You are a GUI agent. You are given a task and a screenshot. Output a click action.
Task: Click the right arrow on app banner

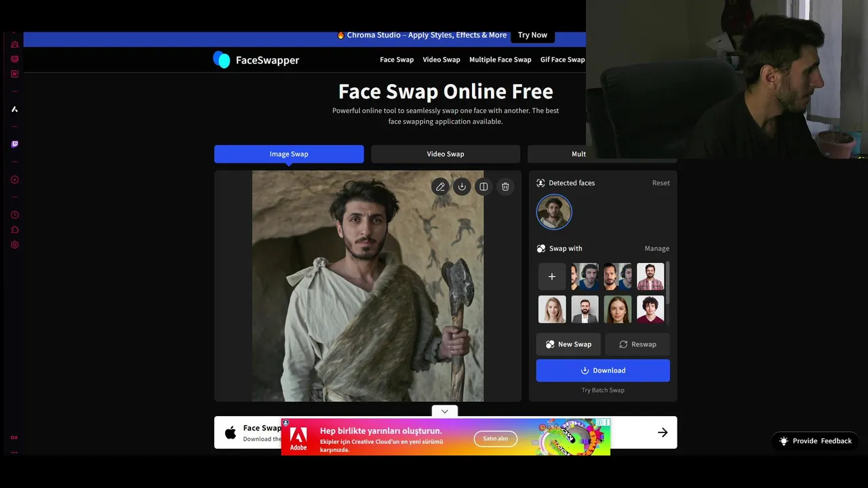coord(663,432)
